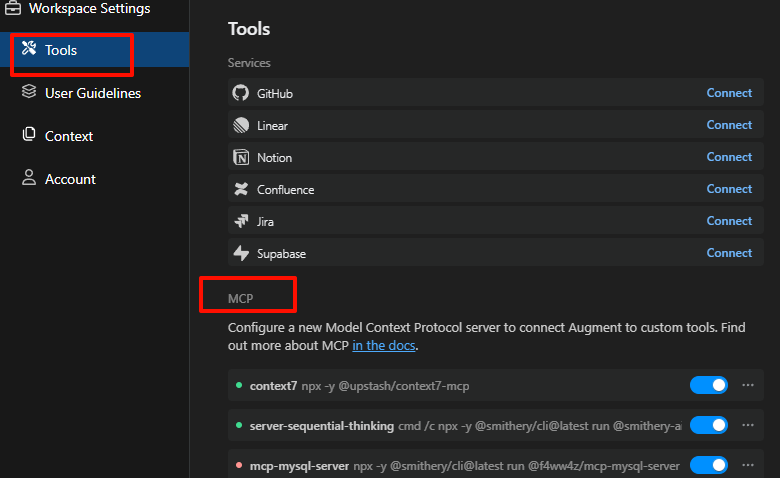The width and height of the screenshot is (780, 478).
Task: Open User Guidelines settings page
Action: coord(95,93)
